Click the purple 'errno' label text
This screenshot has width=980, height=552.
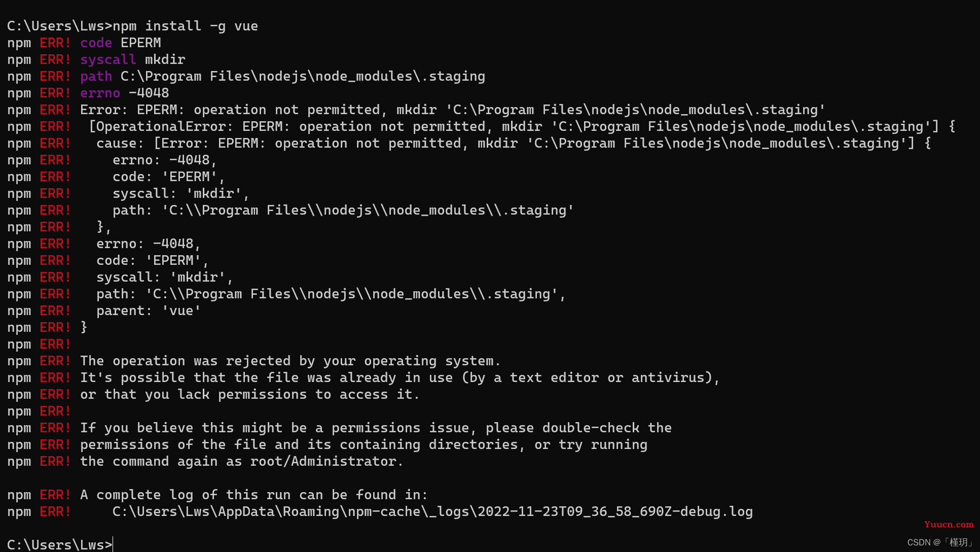(x=100, y=93)
